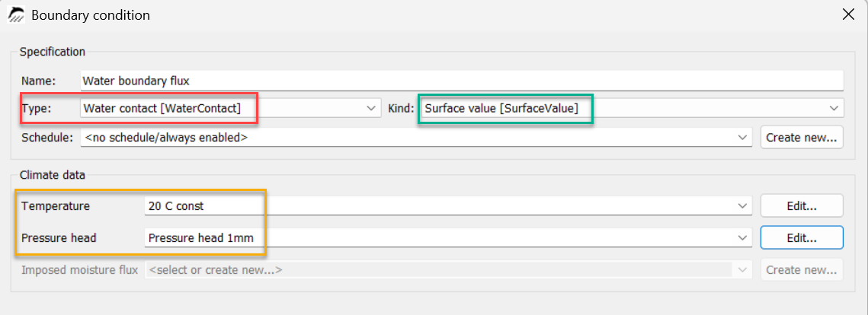Open the Kind dropdown showing Surface value

click(630, 109)
